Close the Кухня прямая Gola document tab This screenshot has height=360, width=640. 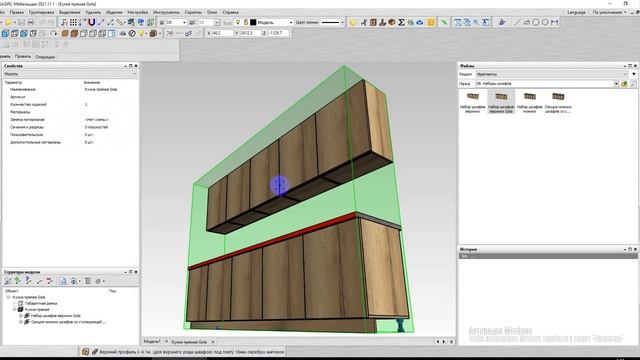tap(213, 342)
